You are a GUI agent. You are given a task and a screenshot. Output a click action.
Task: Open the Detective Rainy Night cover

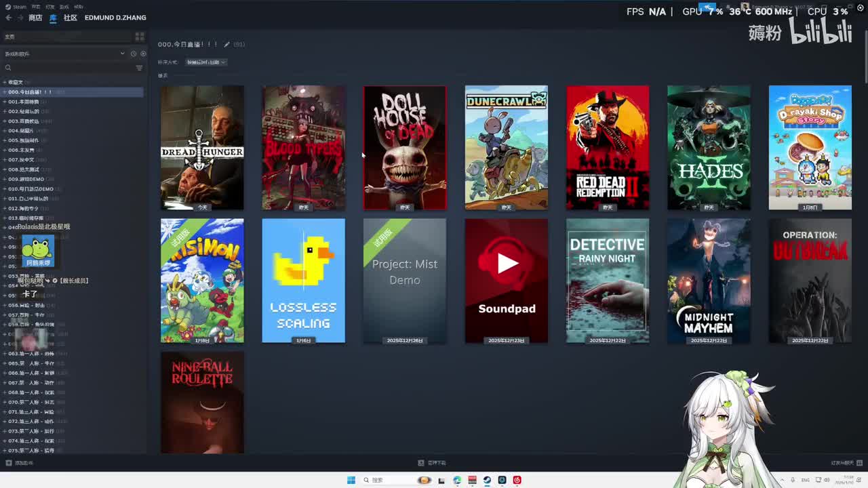(608, 281)
